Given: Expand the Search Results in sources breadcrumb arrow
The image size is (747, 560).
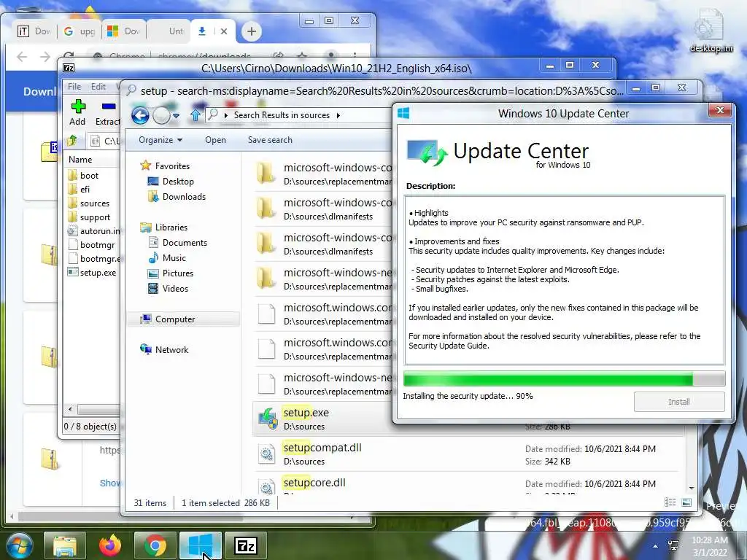Looking at the screenshot, I should click(338, 115).
